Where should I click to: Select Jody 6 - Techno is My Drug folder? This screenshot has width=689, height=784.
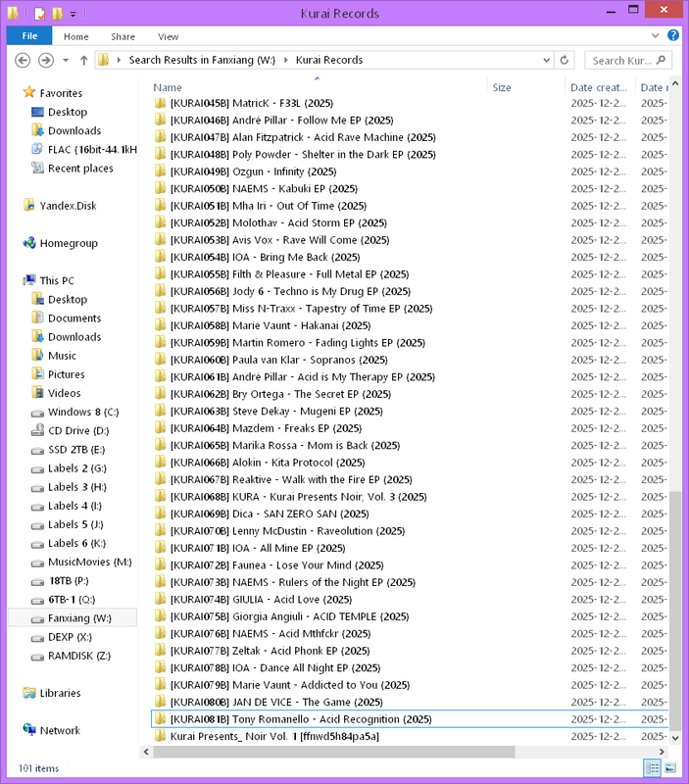(x=290, y=291)
